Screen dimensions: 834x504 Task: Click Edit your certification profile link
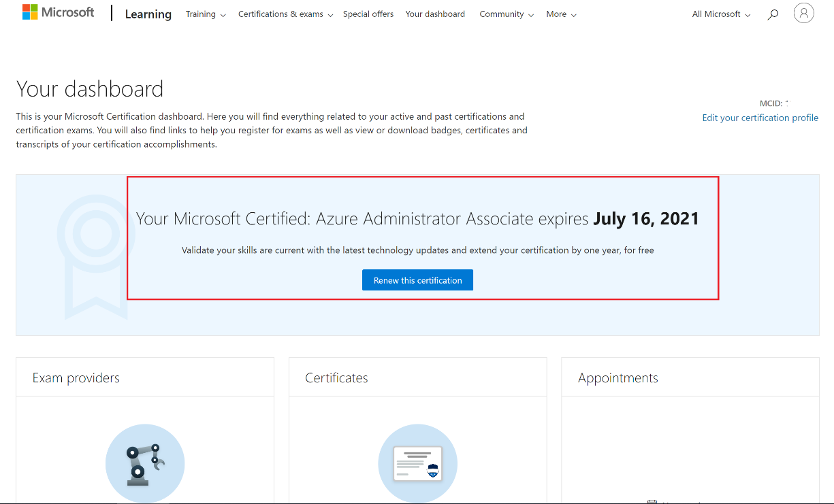[760, 118]
